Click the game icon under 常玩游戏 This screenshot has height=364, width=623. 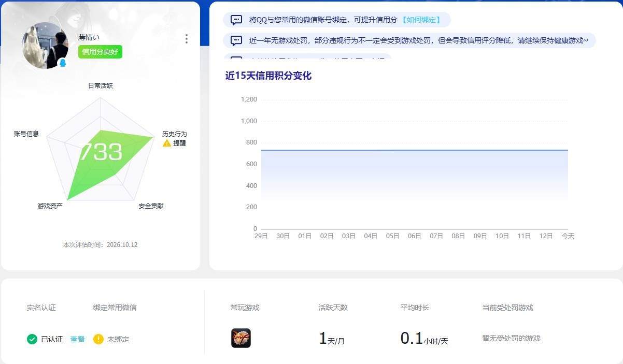click(241, 338)
